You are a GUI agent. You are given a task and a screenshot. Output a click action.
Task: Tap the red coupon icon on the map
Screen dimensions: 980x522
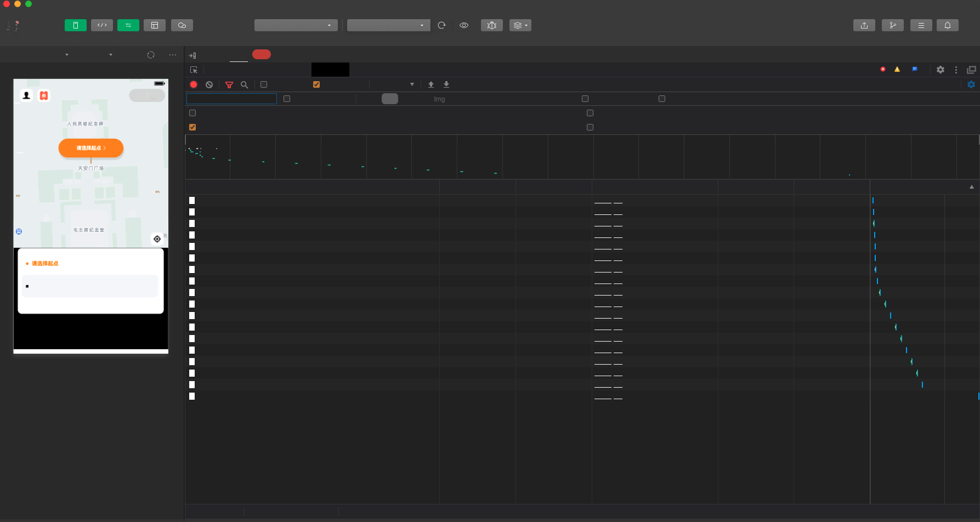pyautogui.click(x=44, y=95)
